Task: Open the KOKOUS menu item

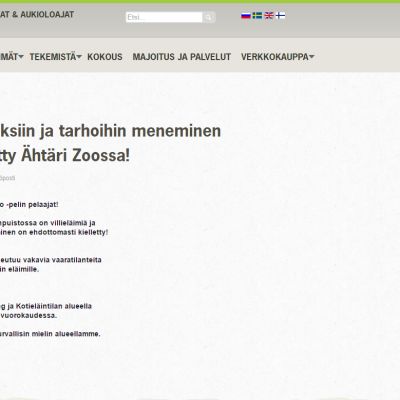Action: click(x=105, y=57)
